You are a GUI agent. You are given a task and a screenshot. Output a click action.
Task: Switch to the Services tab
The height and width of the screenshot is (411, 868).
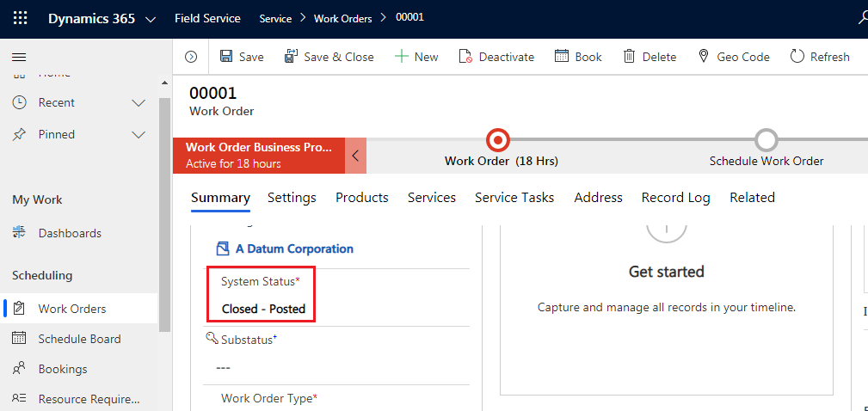tap(432, 198)
